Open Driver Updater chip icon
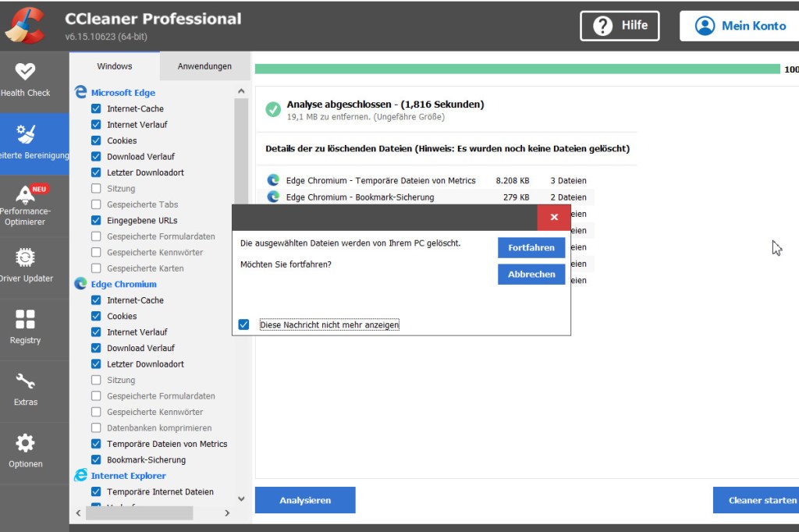Image resolution: width=799 pixels, height=532 pixels. coord(25,257)
